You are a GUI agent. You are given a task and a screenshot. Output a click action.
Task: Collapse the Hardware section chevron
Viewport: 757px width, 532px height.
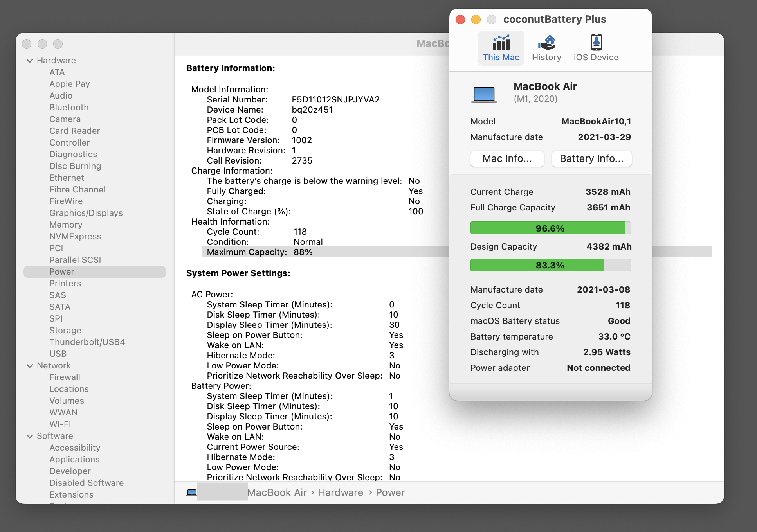(30, 61)
